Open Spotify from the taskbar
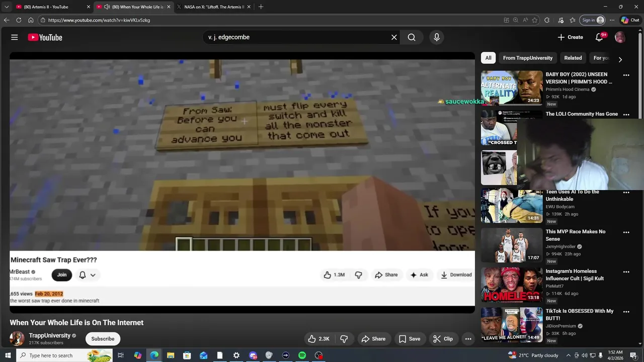 tap(302, 355)
